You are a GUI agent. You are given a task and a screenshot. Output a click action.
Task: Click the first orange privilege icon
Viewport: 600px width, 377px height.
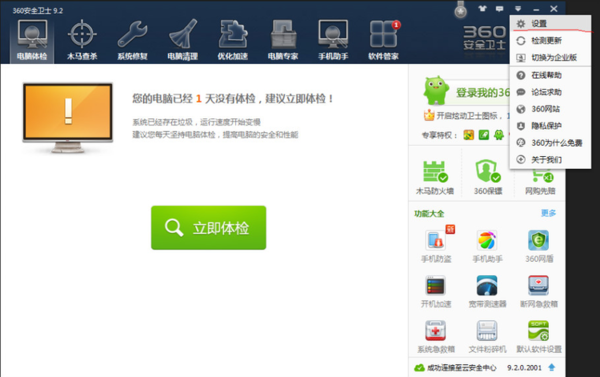click(x=469, y=135)
